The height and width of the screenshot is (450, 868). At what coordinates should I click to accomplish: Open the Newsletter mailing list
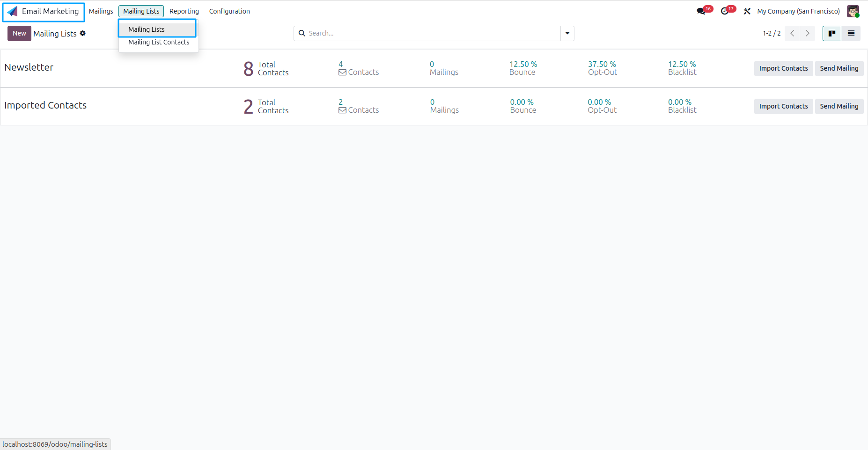tap(29, 67)
